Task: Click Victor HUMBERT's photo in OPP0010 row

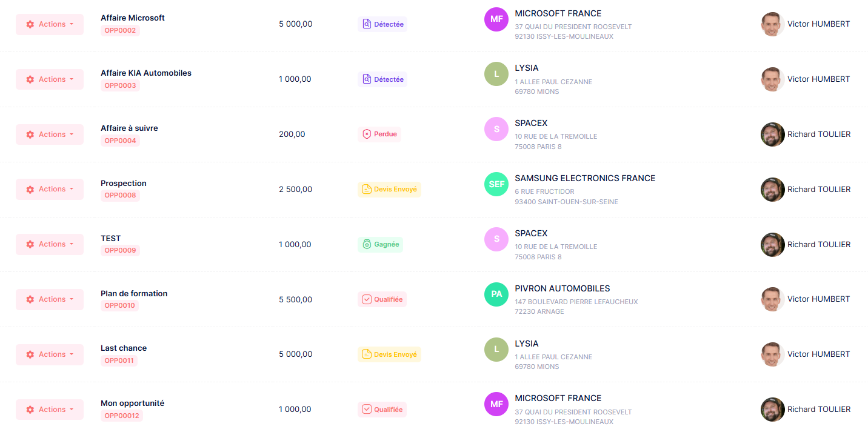Action: click(772, 299)
